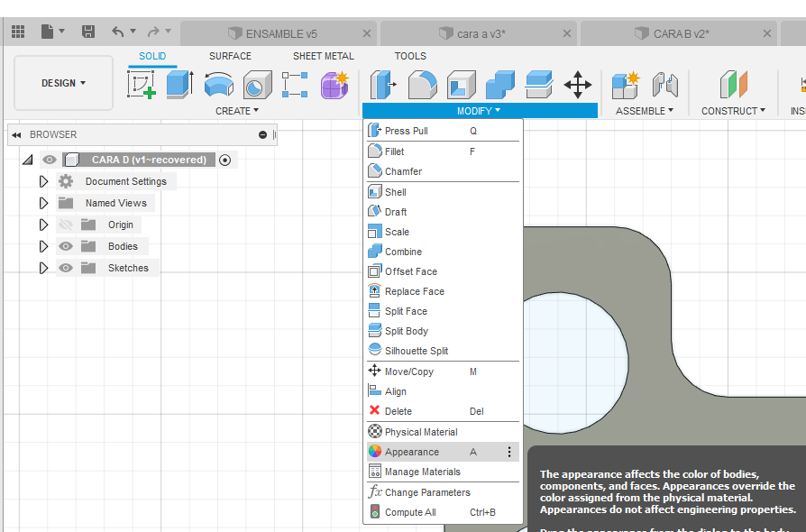
Task: Switch to the TOOLS tab
Action: [x=410, y=56]
